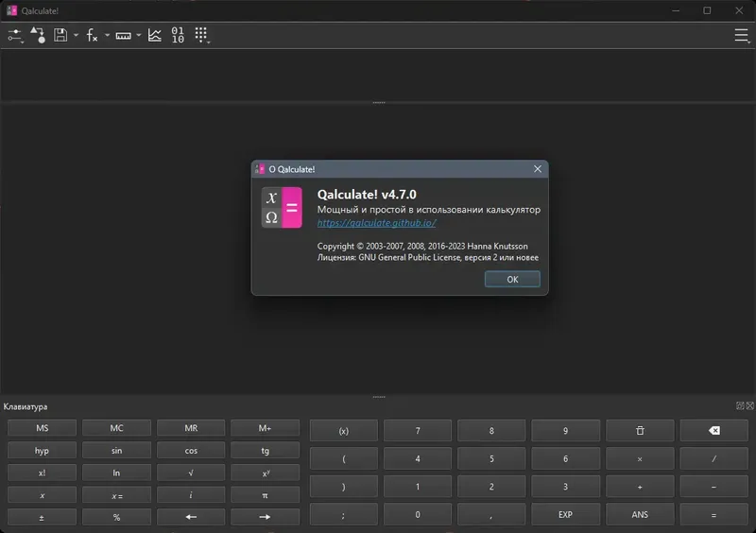Image resolution: width=756 pixels, height=533 pixels.
Task: Open the plot graph tool
Action: pyautogui.click(x=155, y=35)
